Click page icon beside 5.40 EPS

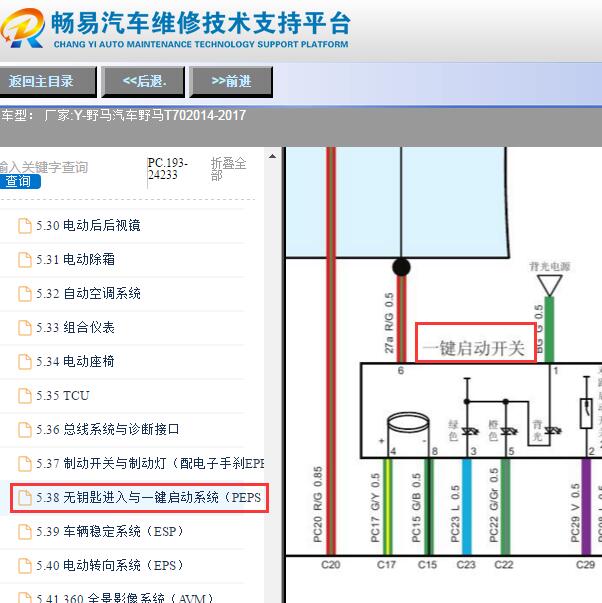pos(25,566)
